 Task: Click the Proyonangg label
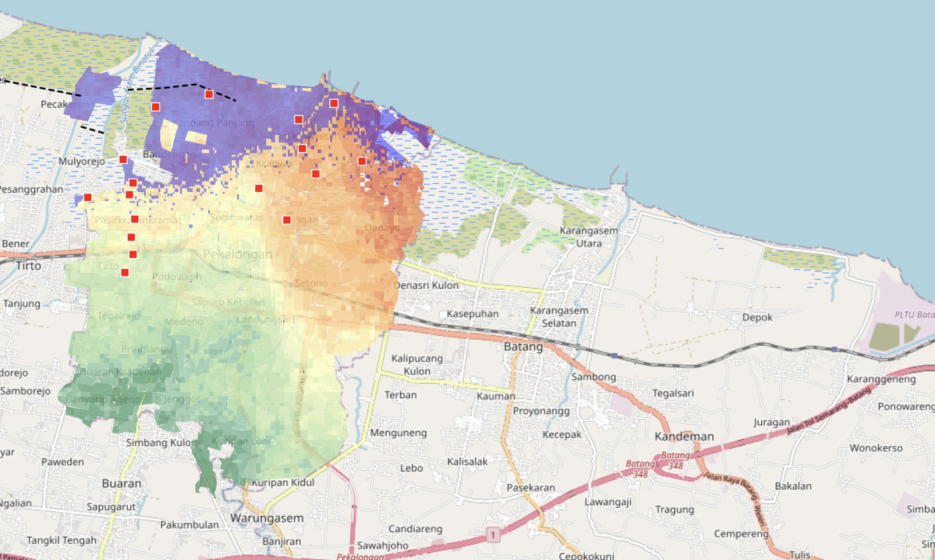[541, 411]
